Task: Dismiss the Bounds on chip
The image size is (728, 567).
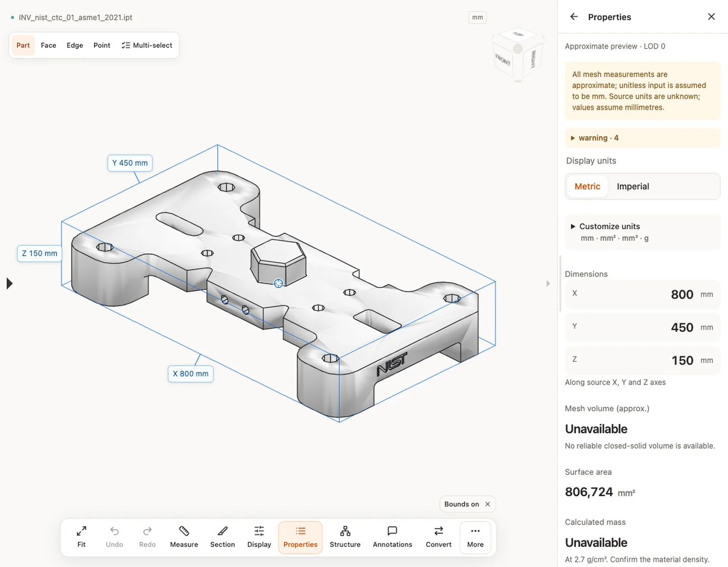Action: (x=487, y=504)
